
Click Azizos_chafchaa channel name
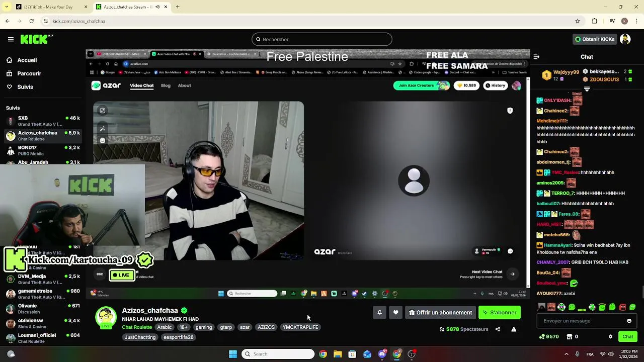pos(150,310)
